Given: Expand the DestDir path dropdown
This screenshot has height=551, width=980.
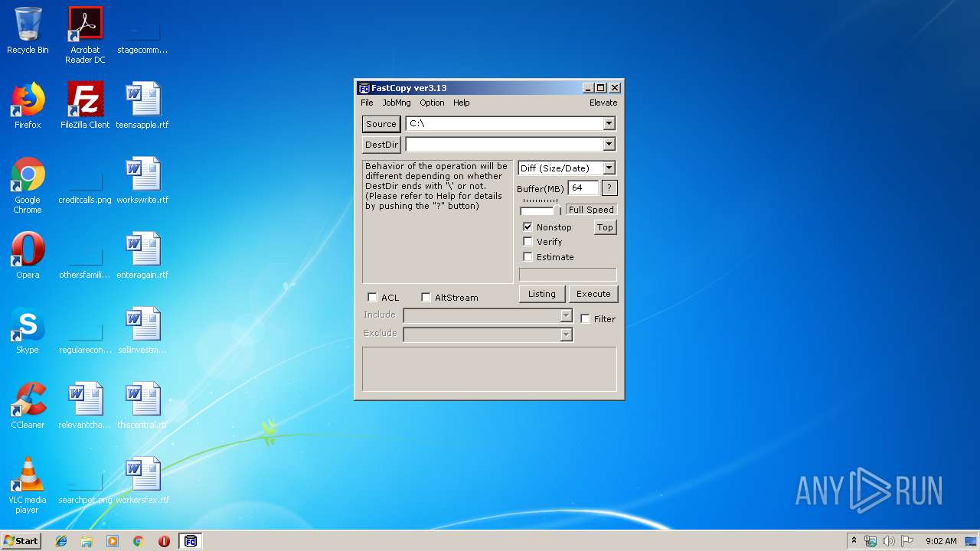Looking at the screenshot, I should pos(609,144).
